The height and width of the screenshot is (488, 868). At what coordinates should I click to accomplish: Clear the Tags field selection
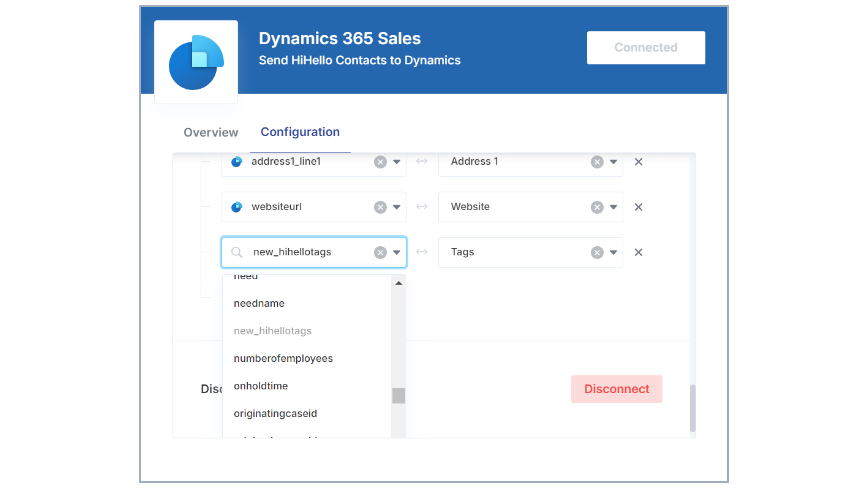coord(597,253)
